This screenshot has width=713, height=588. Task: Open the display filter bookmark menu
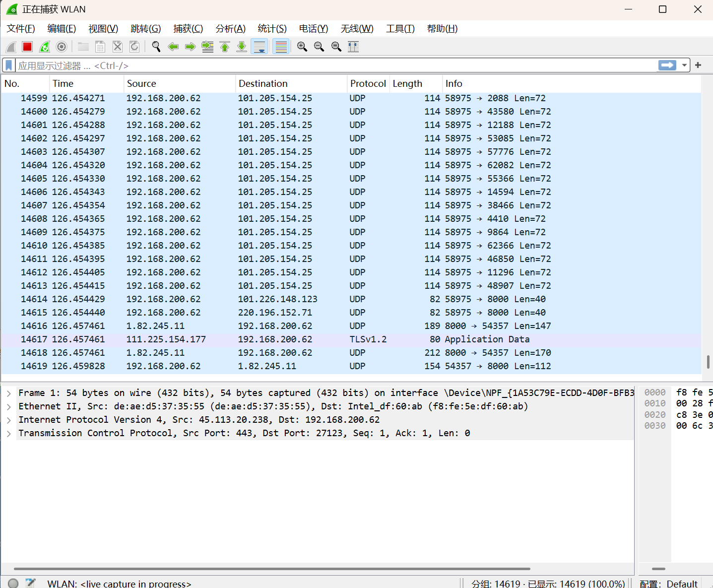point(9,65)
